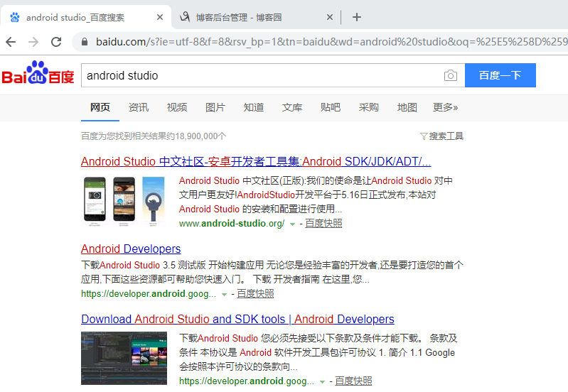The width and height of the screenshot is (568, 392).
Task: Click the lock icon in address bar
Action: 85,42
